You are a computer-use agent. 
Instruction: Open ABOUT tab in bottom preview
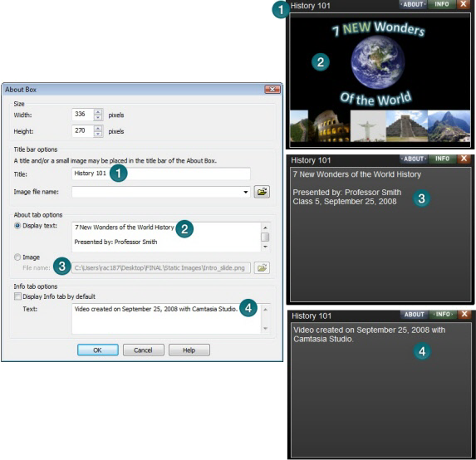414,315
